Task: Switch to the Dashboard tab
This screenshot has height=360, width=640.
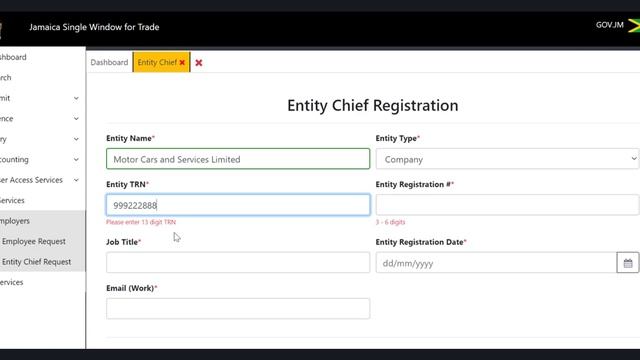Action: point(109,62)
